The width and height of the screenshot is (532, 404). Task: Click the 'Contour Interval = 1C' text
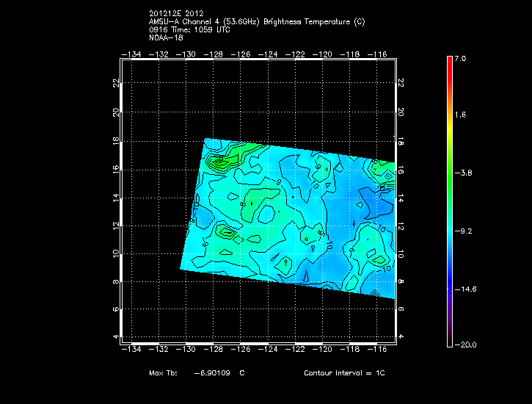click(344, 373)
